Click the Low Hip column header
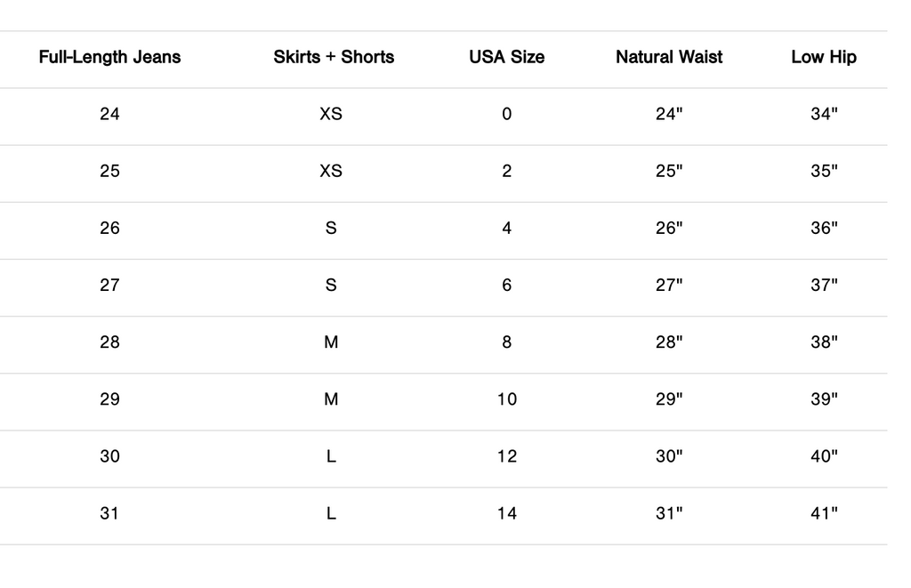 point(824,57)
